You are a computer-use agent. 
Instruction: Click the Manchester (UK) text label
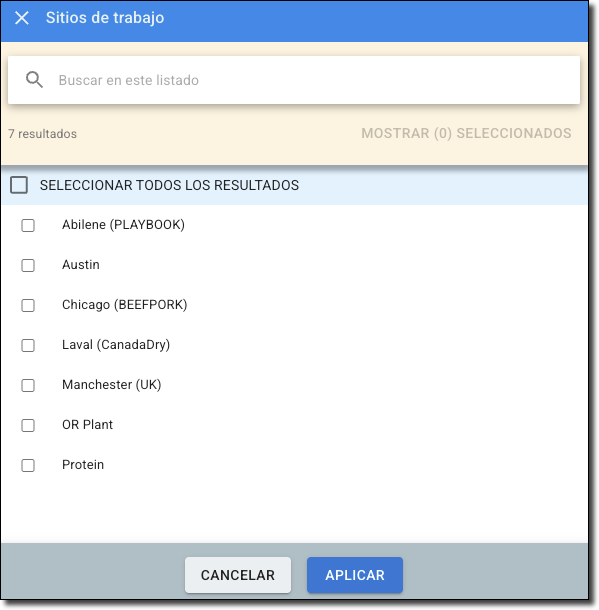click(x=112, y=385)
